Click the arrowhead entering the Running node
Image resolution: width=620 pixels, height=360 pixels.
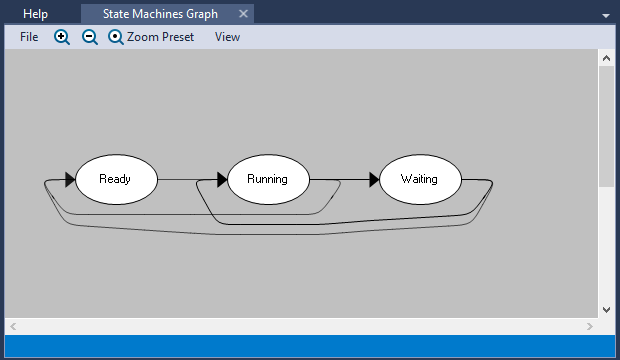click(222, 180)
